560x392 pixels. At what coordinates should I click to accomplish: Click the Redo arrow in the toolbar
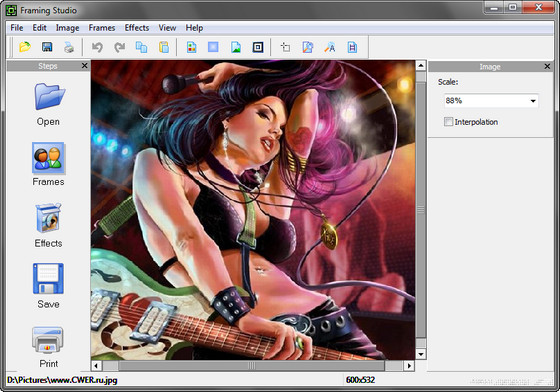pos(119,47)
